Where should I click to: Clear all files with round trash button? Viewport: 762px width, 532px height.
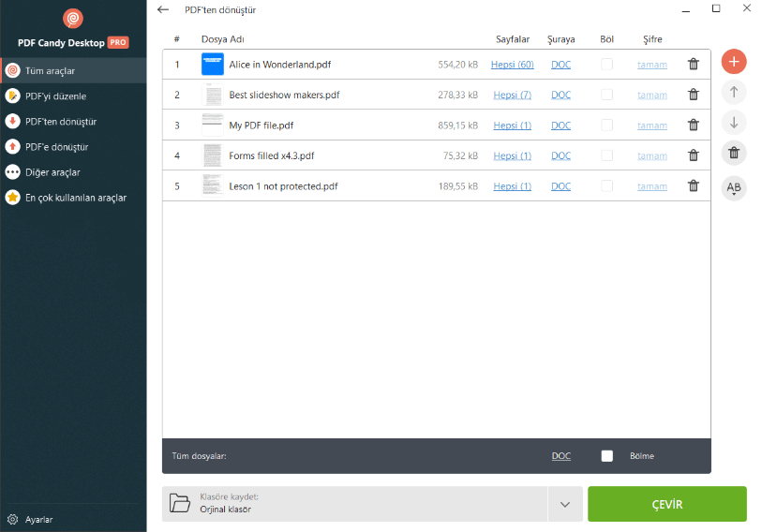tap(734, 153)
